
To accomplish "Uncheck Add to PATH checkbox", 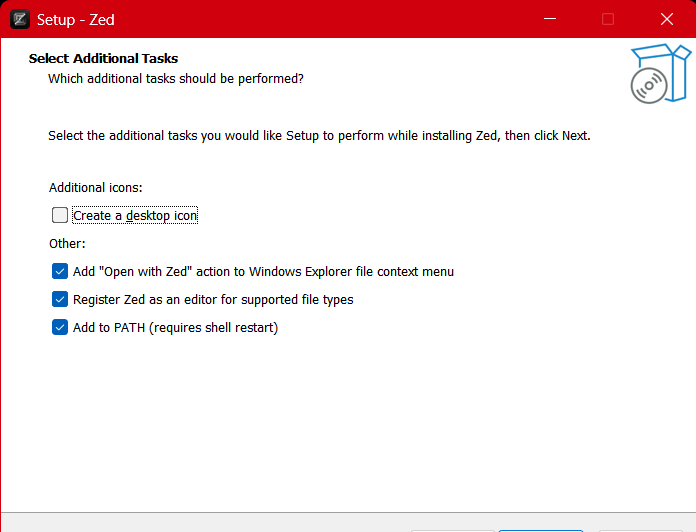I will pyautogui.click(x=60, y=327).
